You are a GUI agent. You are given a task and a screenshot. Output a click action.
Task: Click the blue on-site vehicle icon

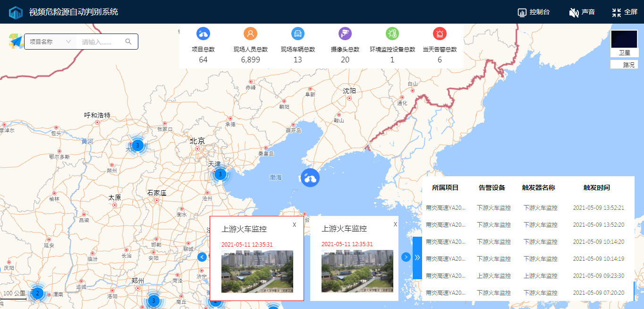point(298,34)
